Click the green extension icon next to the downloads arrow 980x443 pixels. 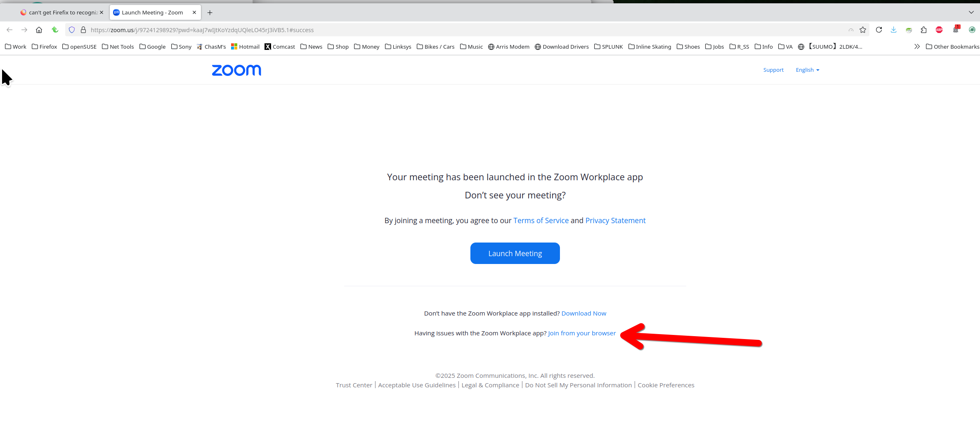click(909, 30)
